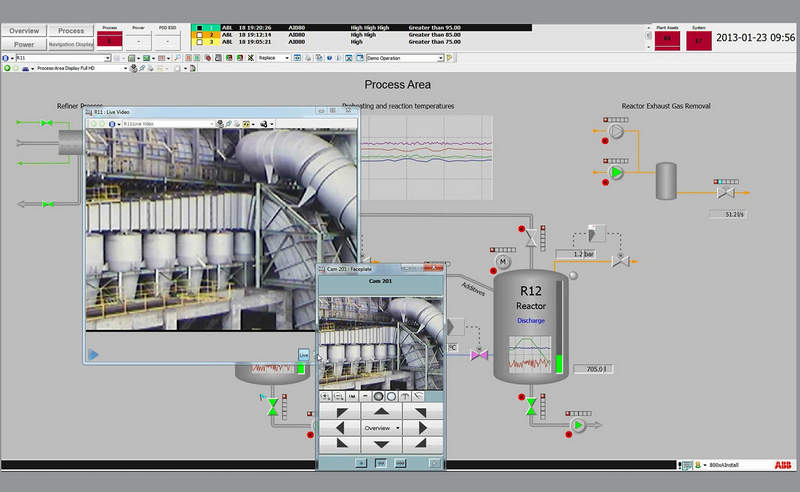
Task: Click the blue aspect icon in Live Video toolbar
Action: tap(112, 124)
